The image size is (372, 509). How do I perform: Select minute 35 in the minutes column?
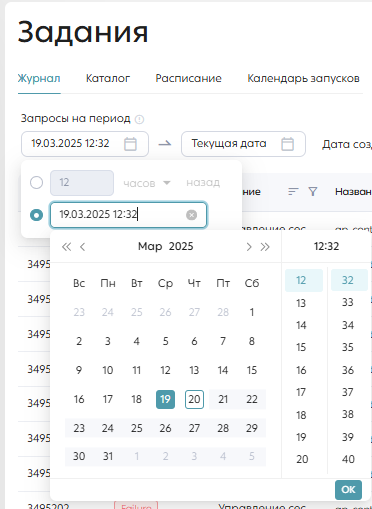349,347
